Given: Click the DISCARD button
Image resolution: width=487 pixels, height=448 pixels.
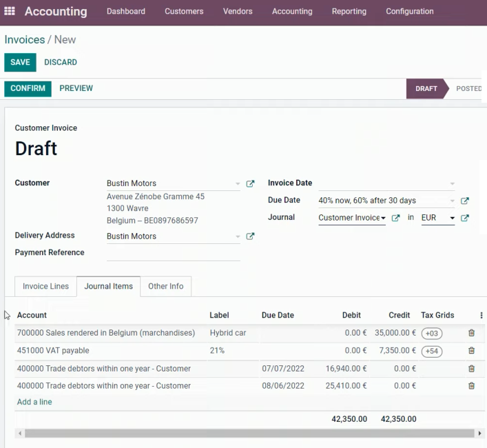Looking at the screenshot, I should [x=61, y=62].
